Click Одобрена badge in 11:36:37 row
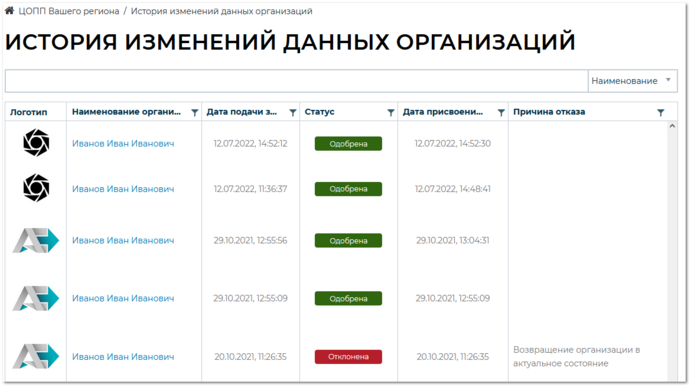Image resolution: width=691 pixels, height=387 pixels. coord(348,189)
